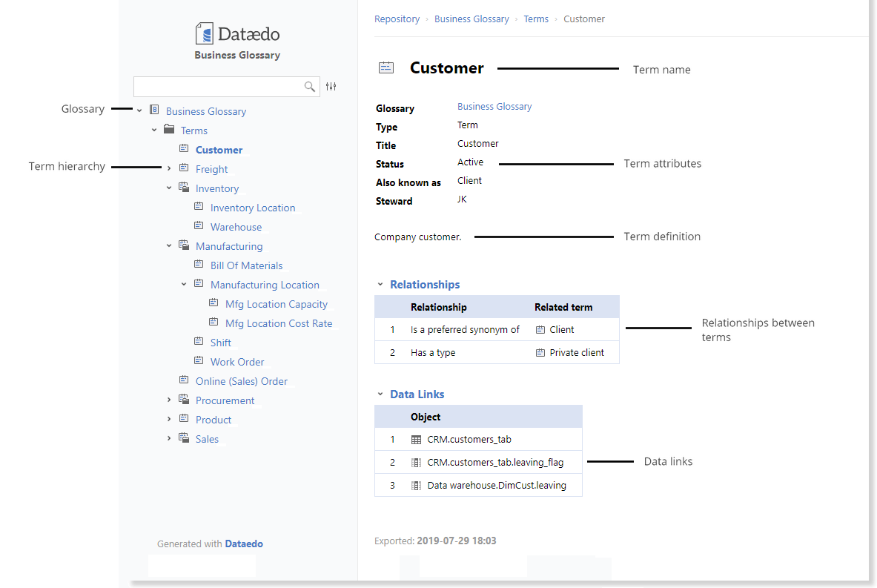Image resolution: width=877 pixels, height=588 pixels.
Task: Collapse the Manufacturing Location node
Action: point(184,284)
